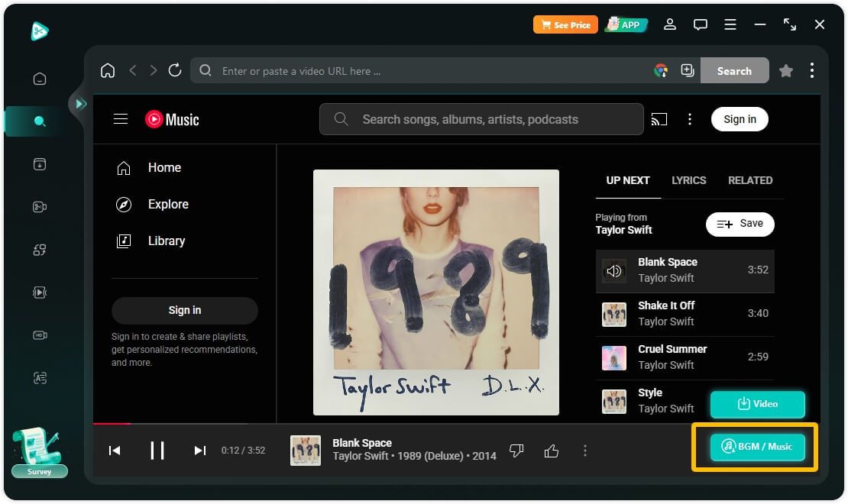848x504 pixels.
Task: Open the app hamburger menu in the title bar
Action: point(730,24)
